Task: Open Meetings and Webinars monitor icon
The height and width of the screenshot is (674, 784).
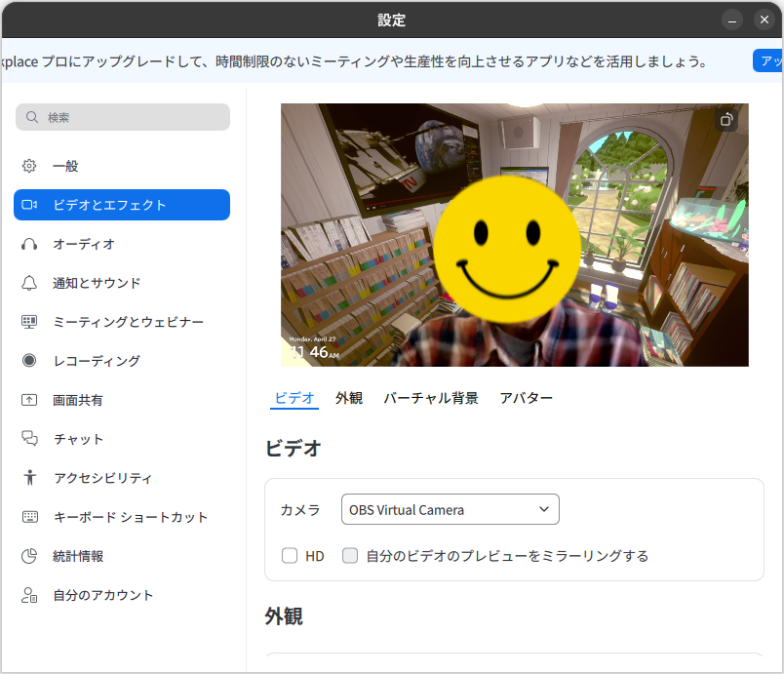Action: point(29,322)
